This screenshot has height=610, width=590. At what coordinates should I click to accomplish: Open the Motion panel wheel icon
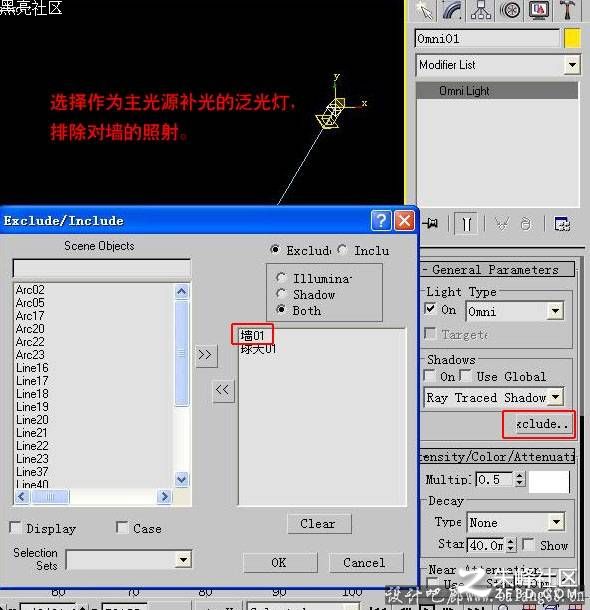(x=510, y=9)
